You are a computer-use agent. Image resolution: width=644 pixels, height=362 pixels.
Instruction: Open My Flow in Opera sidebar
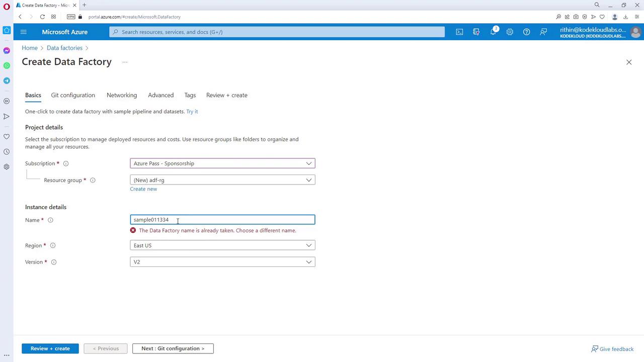pyautogui.click(x=7, y=117)
